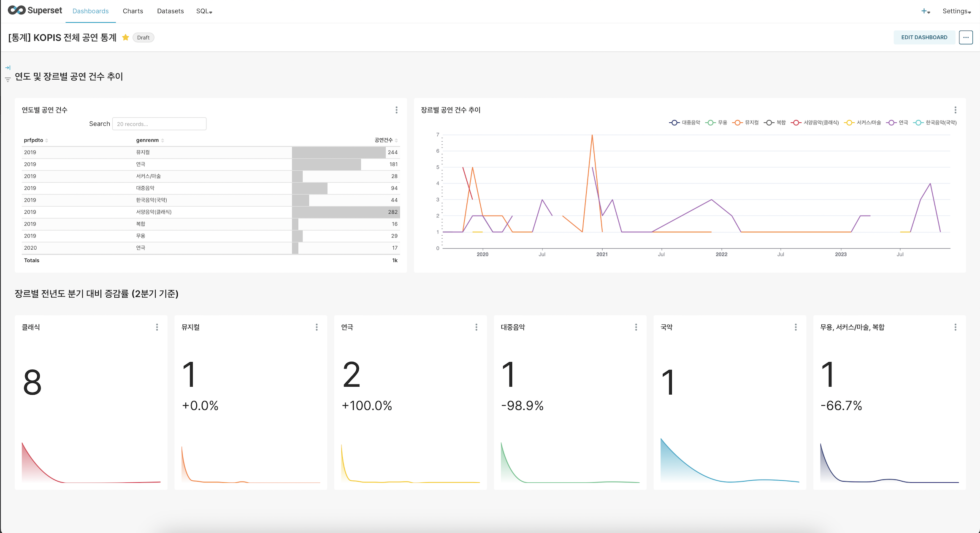
Task: Open the kebab menu of 연도별 공연 건수 chart
Action: pos(396,110)
